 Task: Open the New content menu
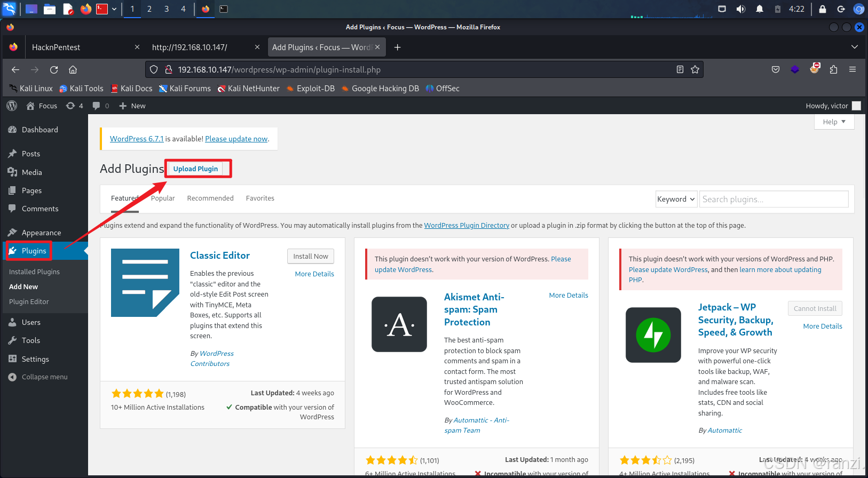132,106
